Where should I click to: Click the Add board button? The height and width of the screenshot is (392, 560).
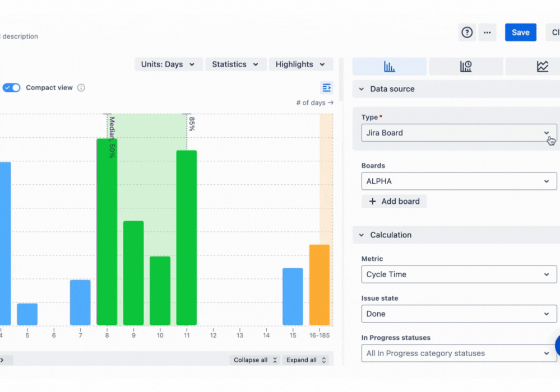coord(394,201)
